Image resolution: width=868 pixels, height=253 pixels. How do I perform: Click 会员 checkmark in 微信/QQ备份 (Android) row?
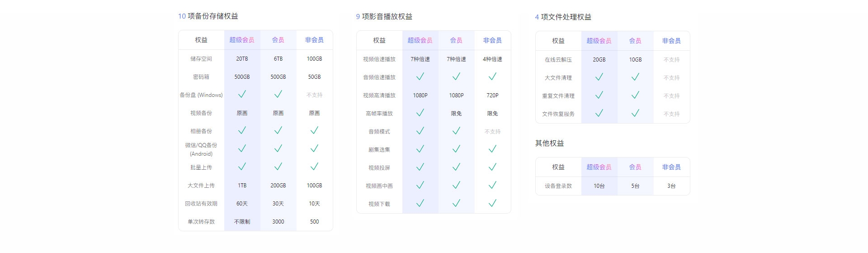[278, 148]
